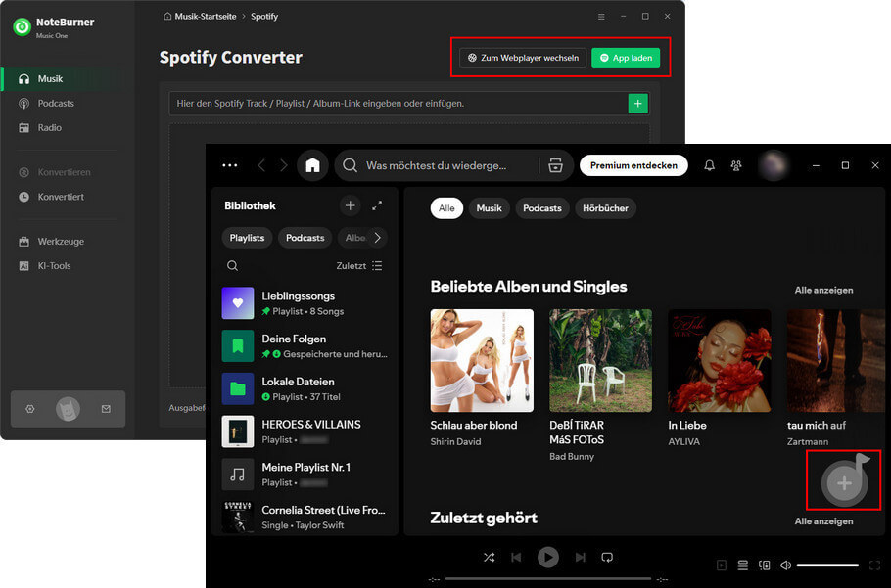The image size is (891, 588).
Task: Adjust the Spotify volume slider
Action: [827, 565]
